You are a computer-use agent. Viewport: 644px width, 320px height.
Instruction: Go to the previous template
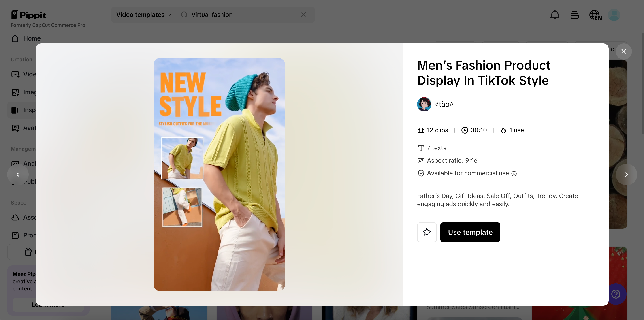[18, 175]
